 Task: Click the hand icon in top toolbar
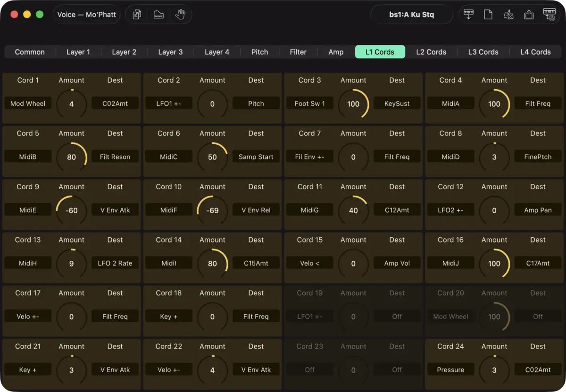tap(180, 15)
